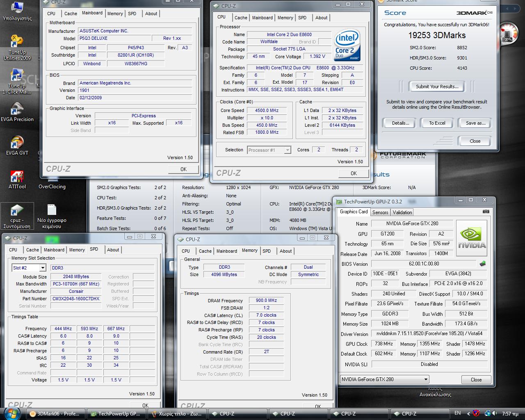The width and height of the screenshot is (525, 420).
Task: Click the To Excel button
Action: coord(437,123)
